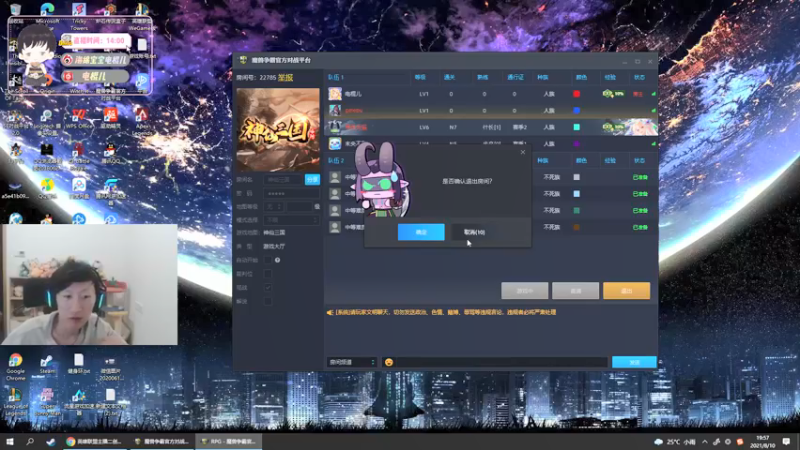The height and width of the screenshot is (450, 800).
Task: Click the orange exit button in the lobby
Action: click(x=627, y=291)
